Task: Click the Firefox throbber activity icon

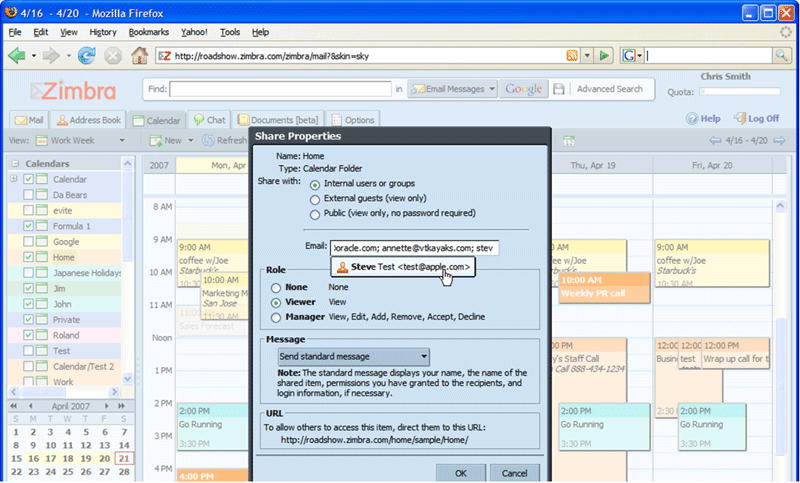Action: (786, 32)
